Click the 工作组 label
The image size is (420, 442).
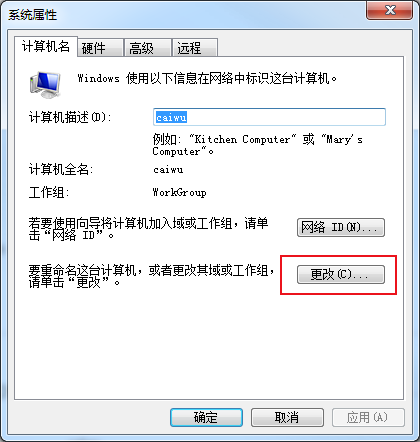coord(49,192)
